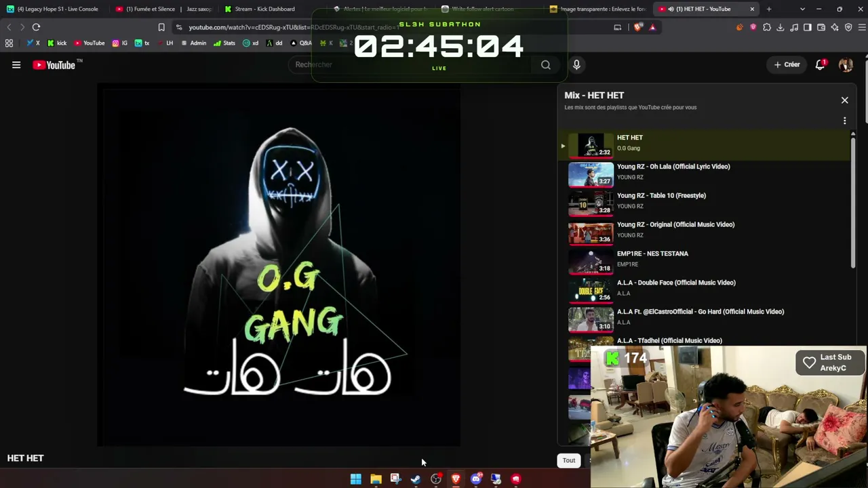Open YouTube notifications bell

coord(821,64)
